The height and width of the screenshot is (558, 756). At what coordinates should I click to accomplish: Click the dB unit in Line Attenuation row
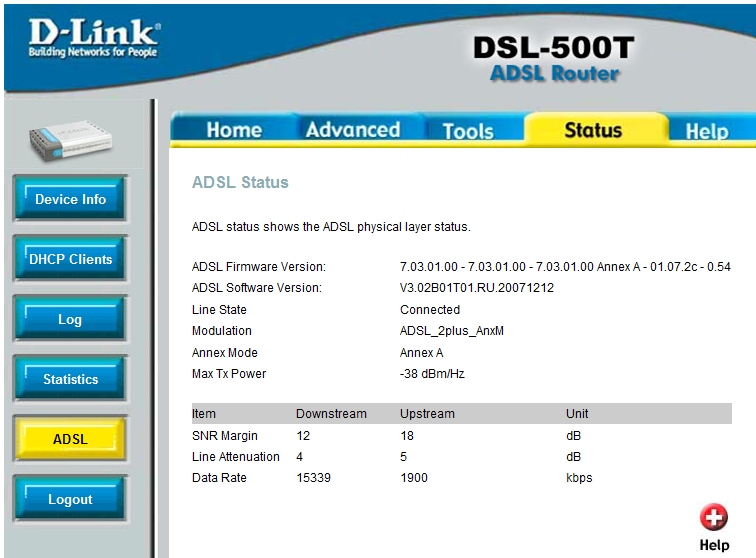(573, 457)
